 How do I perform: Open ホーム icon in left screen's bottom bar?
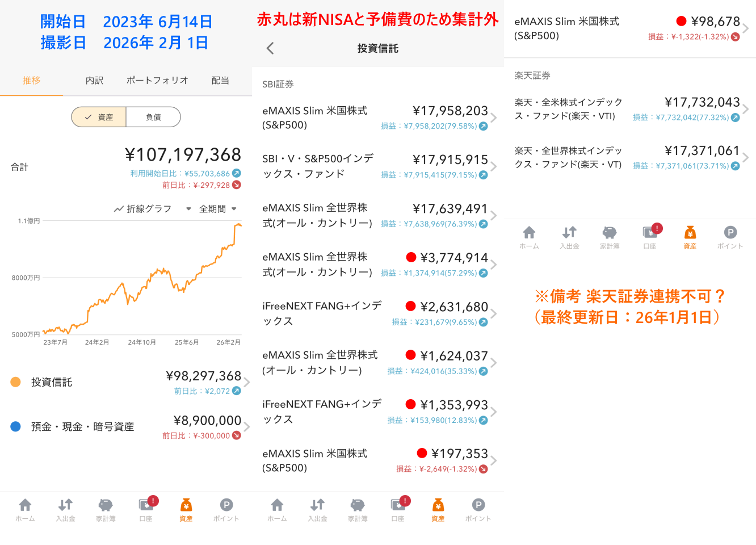25,509
